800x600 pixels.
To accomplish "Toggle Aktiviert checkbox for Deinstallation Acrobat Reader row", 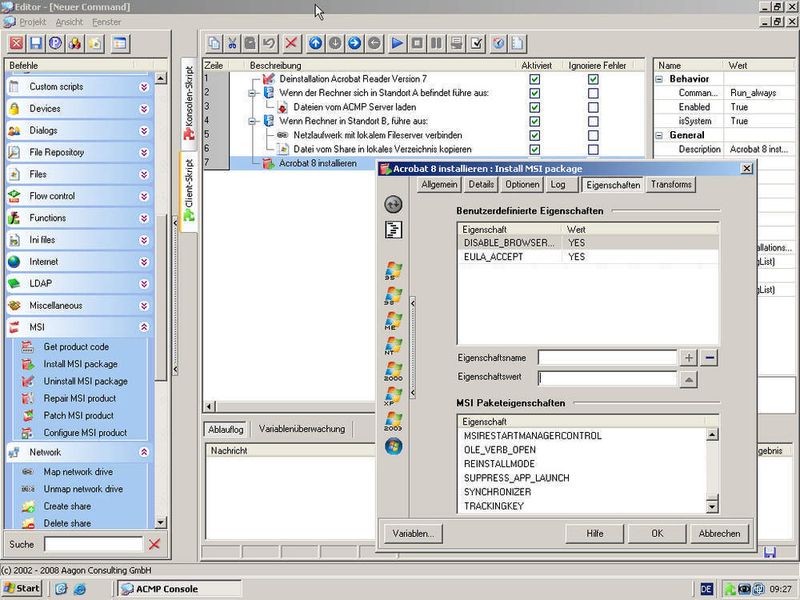I will coord(534,79).
